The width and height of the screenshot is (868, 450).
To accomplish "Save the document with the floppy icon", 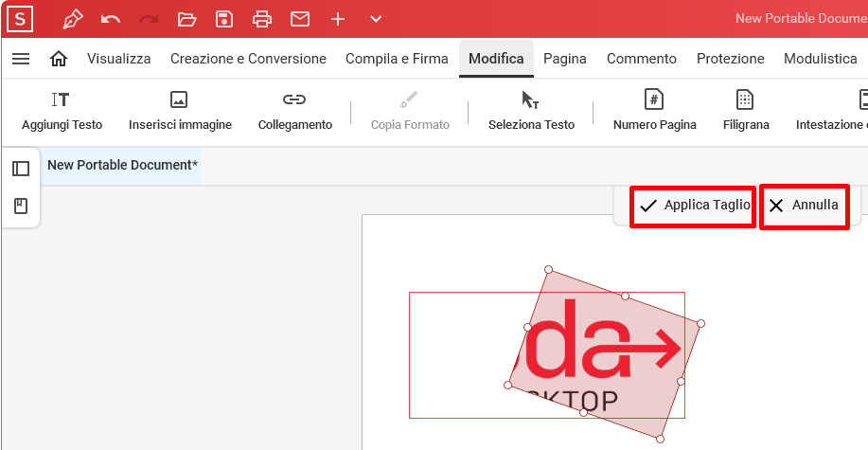I will point(224,19).
